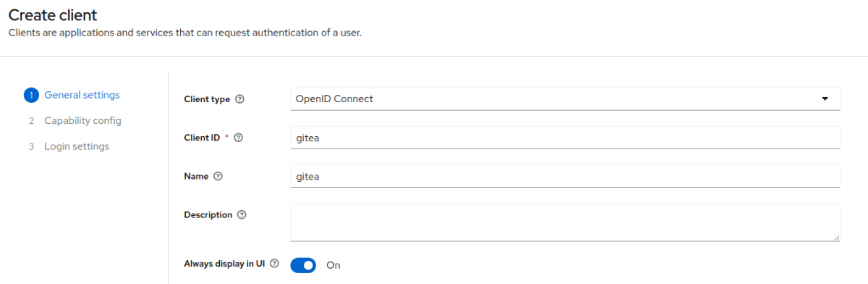868x284 pixels.
Task: Focus the Description text area
Action: click(x=565, y=222)
